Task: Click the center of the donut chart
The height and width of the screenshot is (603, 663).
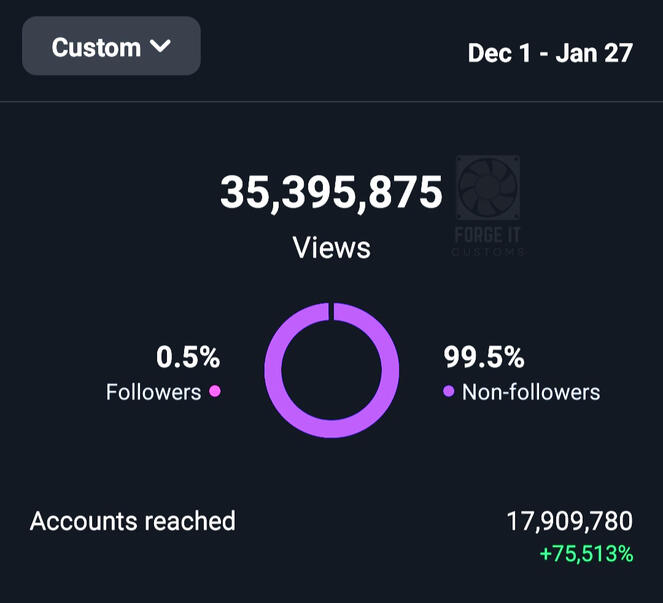Action: pos(331,370)
